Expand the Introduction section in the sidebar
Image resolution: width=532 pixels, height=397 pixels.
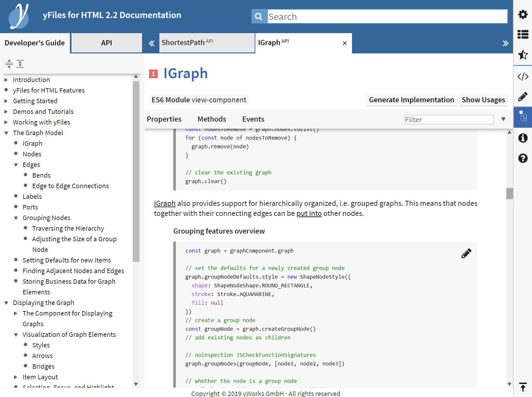click(x=6, y=79)
